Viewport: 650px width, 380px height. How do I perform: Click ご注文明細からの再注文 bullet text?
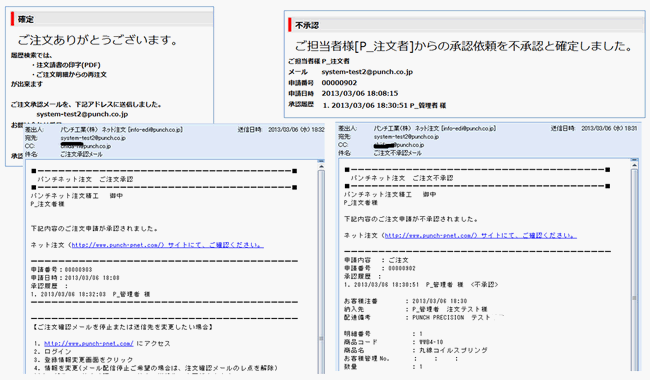tap(71, 75)
